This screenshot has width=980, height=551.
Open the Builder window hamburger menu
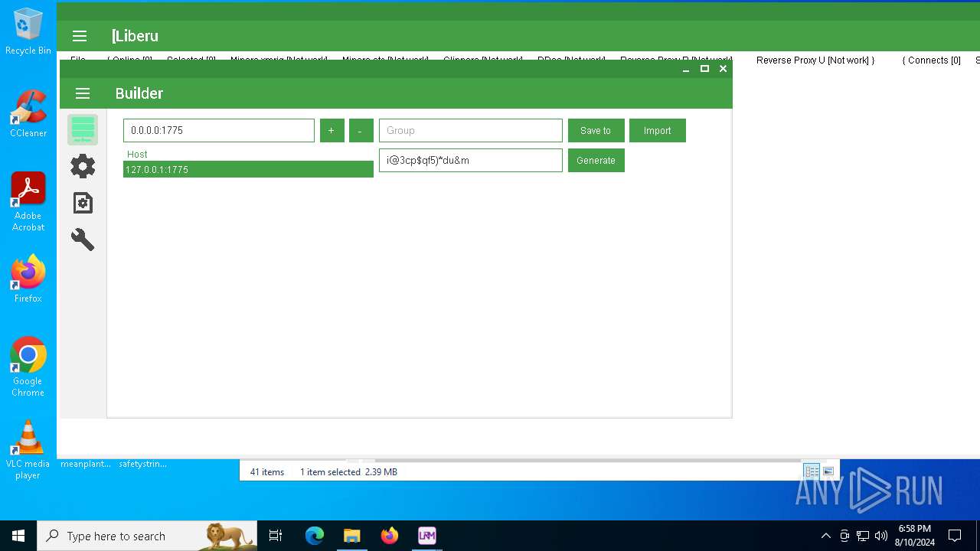83,93
